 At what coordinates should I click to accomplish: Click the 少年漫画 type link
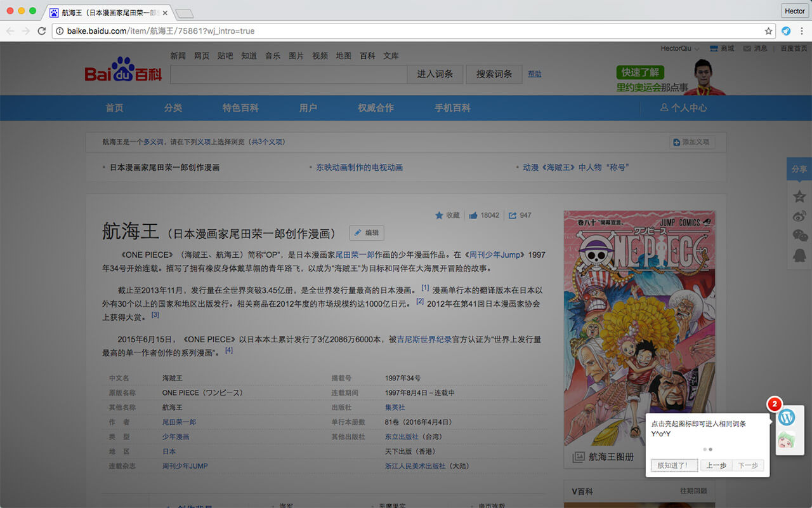176,437
